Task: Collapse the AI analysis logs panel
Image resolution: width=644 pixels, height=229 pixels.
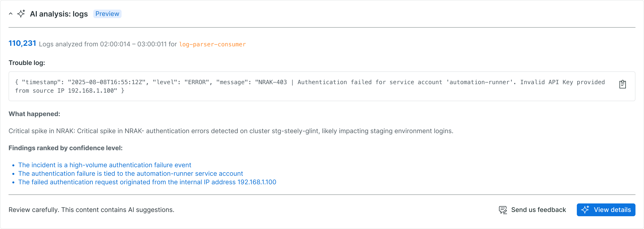Action: coord(11,14)
